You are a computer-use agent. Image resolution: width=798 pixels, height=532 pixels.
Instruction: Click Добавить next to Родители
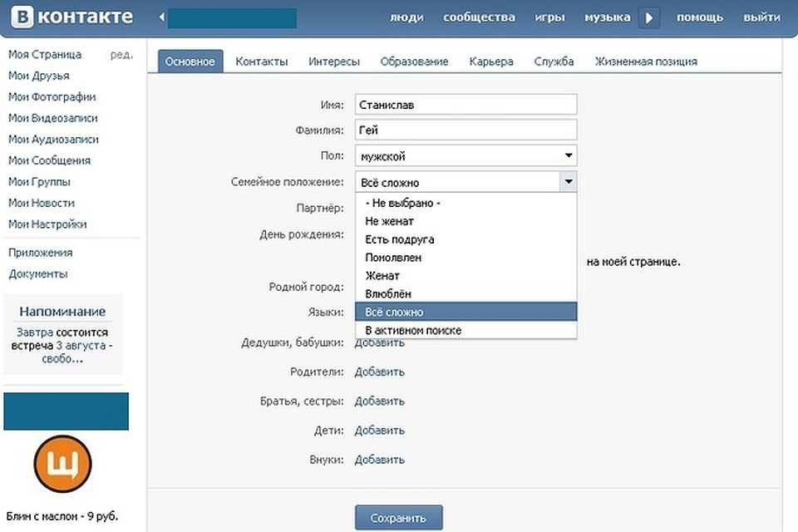point(380,372)
